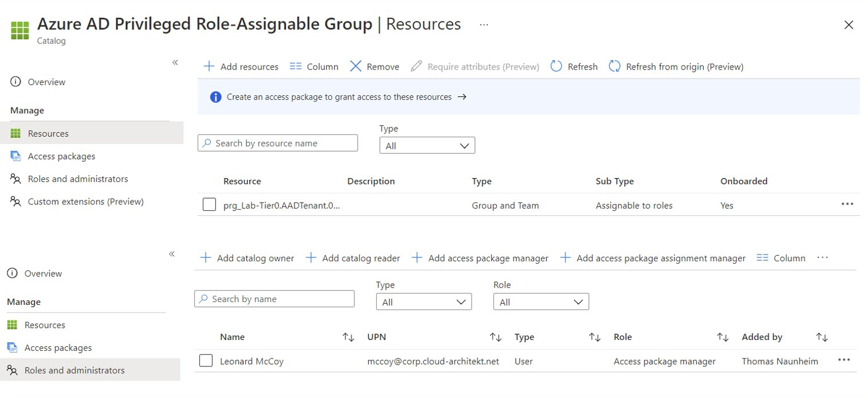
Task: Click the Thomas Naunheim added-by cell
Action: (x=780, y=362)
